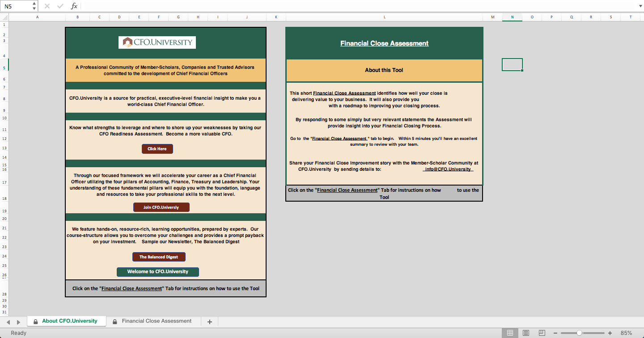Screen dimensions: 644x338
Task: Click the 'Welcome to CFO.University' button
Action: [x=158, y=272]
